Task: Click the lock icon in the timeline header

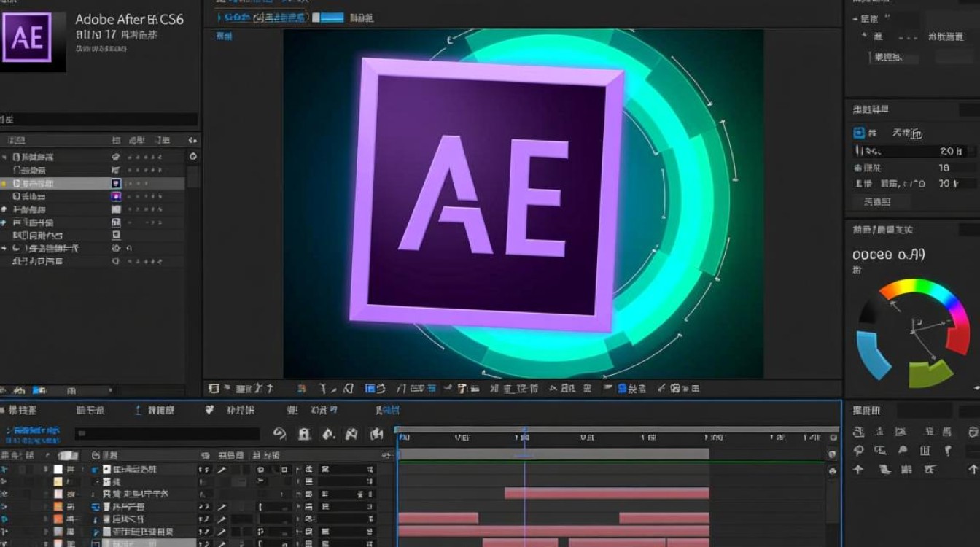Action: pyautogui.click(x=304, y=434)
